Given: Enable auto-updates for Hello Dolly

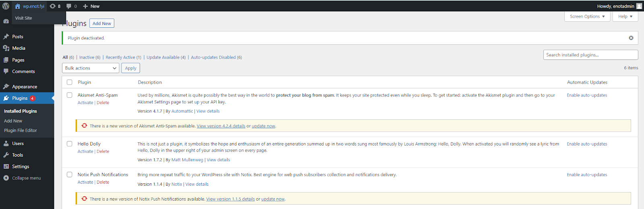Looking at the screenshot, I should (587, 144).
